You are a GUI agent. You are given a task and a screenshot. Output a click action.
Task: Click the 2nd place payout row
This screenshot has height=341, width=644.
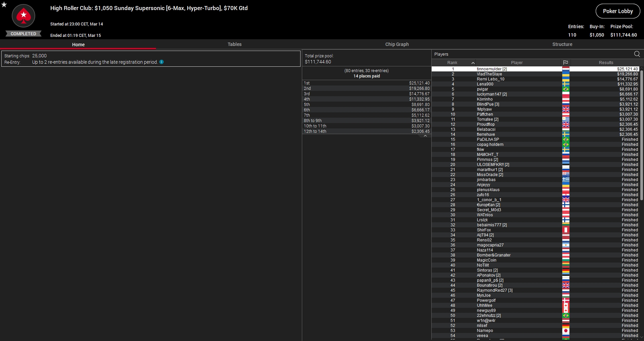coord(367,89)
